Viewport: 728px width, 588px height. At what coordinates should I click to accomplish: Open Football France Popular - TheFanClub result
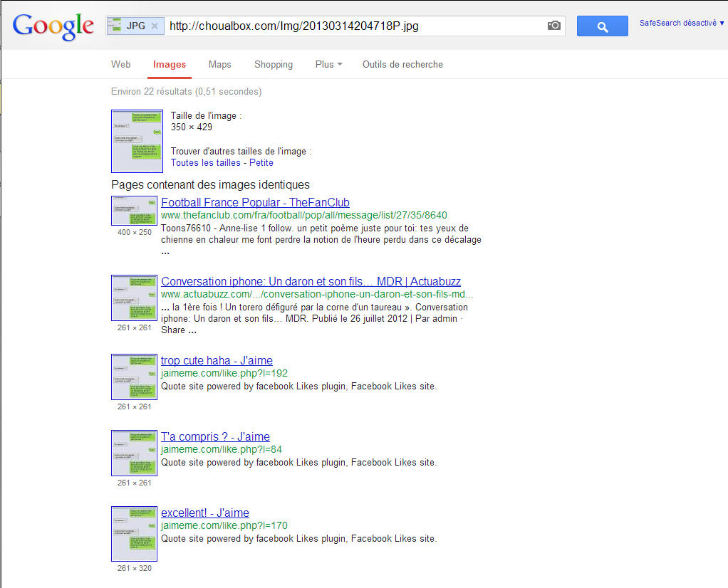tap(255, 203)
